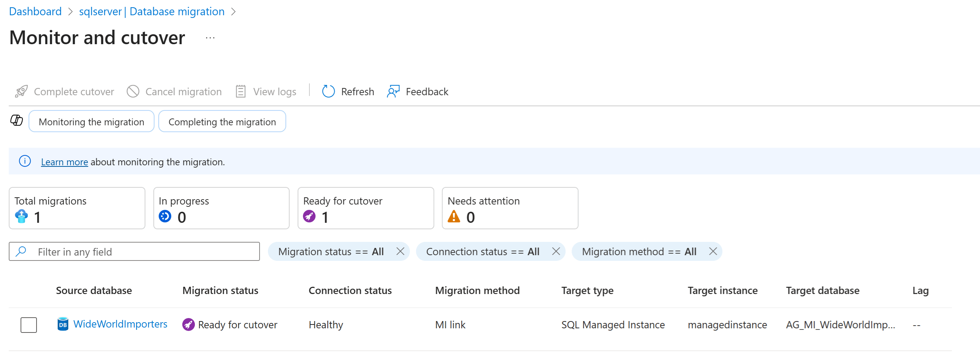Click the Cancel migration prohibited icon
980x358 pixels.
tap(133, 91)
